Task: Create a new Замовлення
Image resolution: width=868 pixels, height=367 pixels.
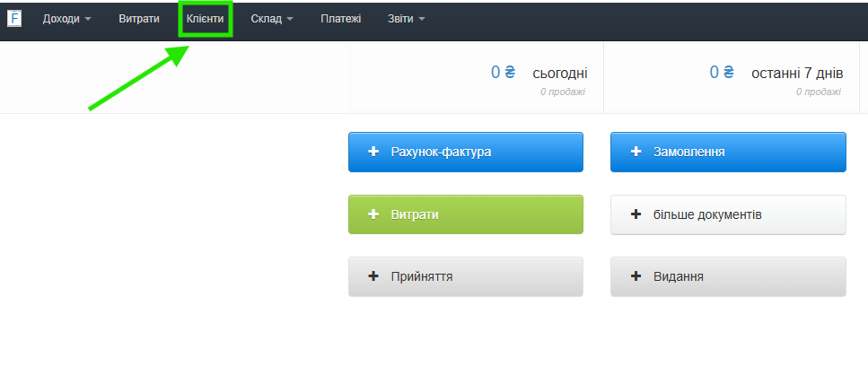Action: tap(728, 152)
